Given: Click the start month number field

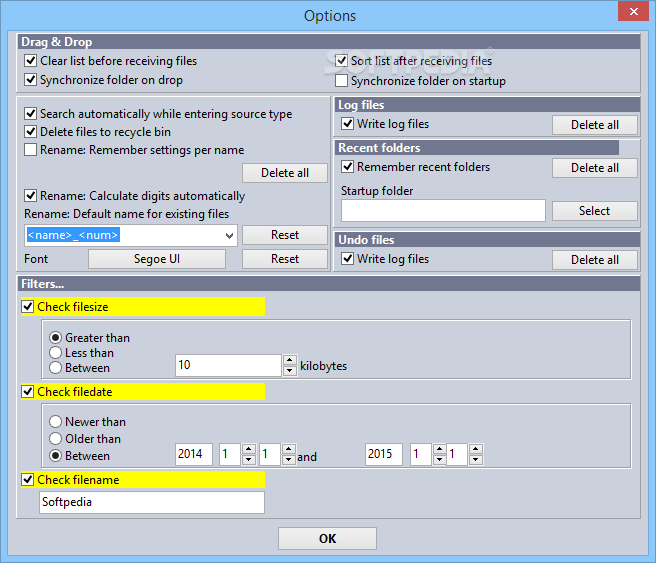Looking at the screenshot, I should (x=230, y=454).
